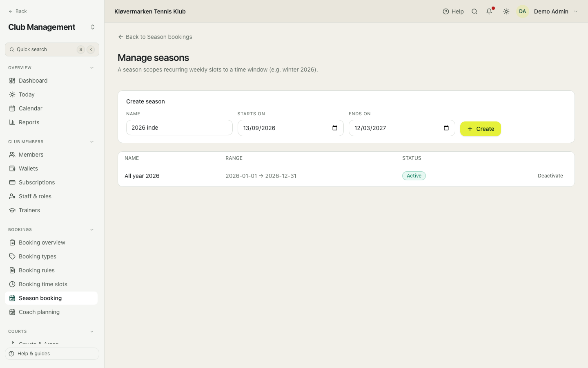Open Members in sidebar
588x368 pixels.
click(x=51, y=155)
